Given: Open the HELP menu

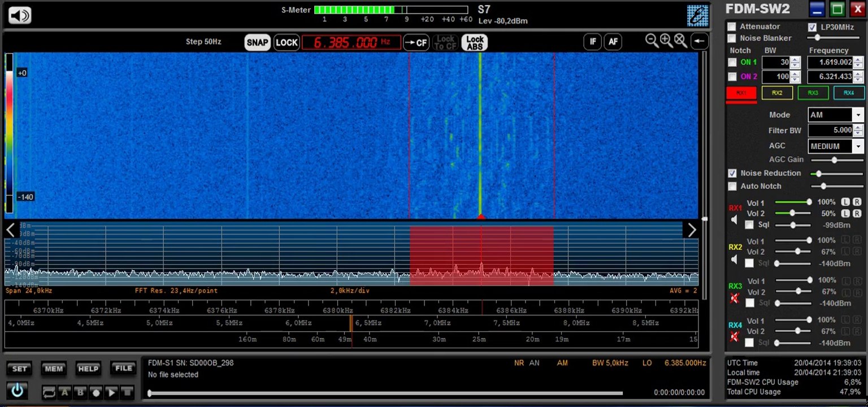Looking at the screenshot, I should pyautogui.click(x=88, y=369).
